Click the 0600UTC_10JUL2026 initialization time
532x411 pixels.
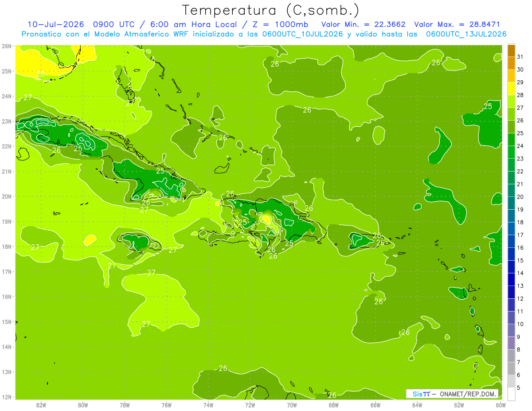click(x=303, y=34)
